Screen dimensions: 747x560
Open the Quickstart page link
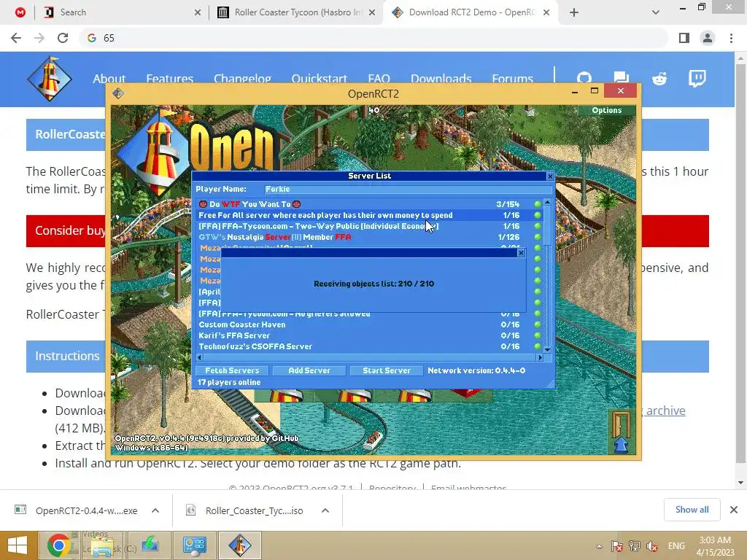(x=320, y=79)
